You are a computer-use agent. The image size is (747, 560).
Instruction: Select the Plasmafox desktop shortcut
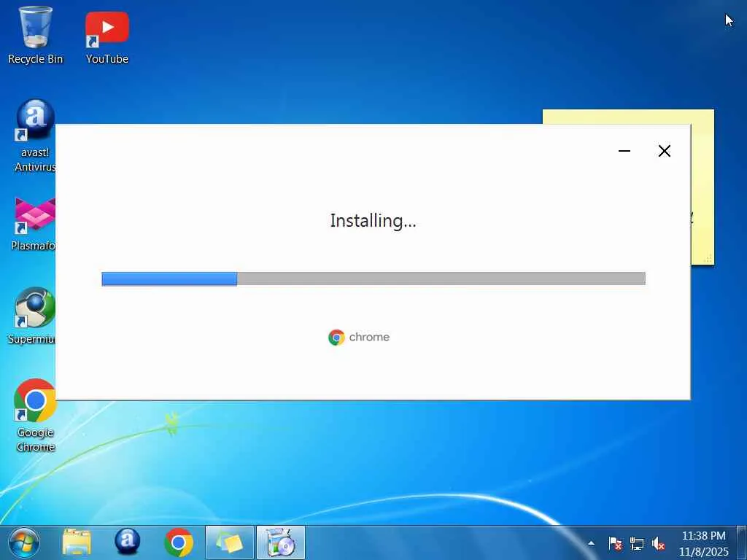point(35,224)
